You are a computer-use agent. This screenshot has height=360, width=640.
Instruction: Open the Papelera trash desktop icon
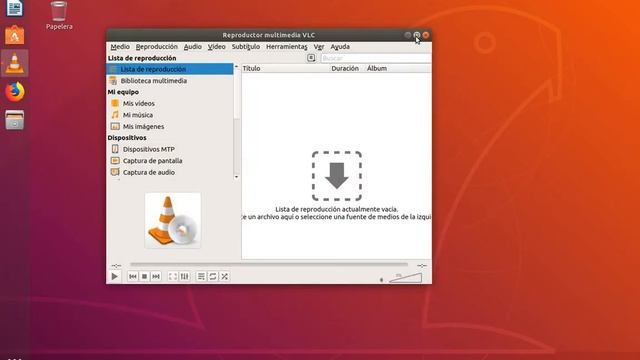(59, 16)
